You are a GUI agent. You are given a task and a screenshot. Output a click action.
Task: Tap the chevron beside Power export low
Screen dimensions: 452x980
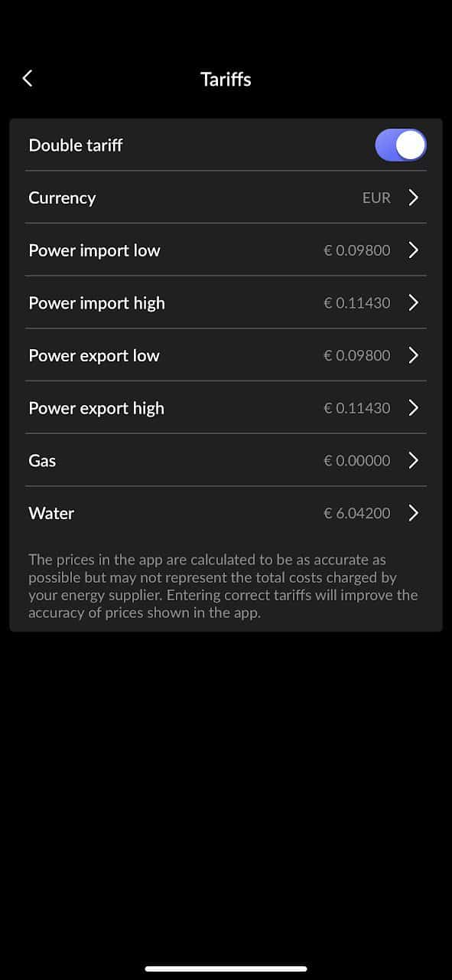(413, 355)
